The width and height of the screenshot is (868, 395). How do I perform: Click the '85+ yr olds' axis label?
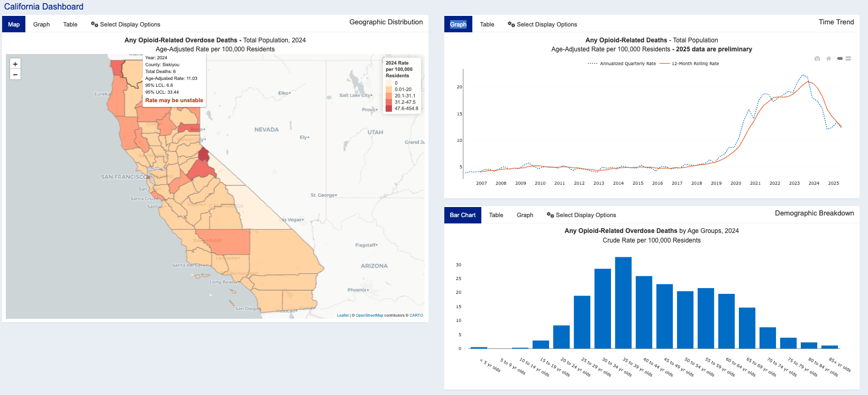pyautogui.click(x=839, y=365)
